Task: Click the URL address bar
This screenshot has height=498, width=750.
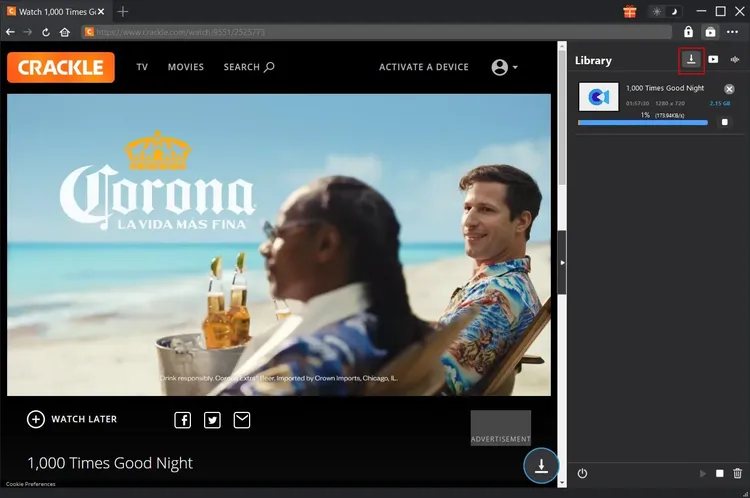Action: coord(380,32)
